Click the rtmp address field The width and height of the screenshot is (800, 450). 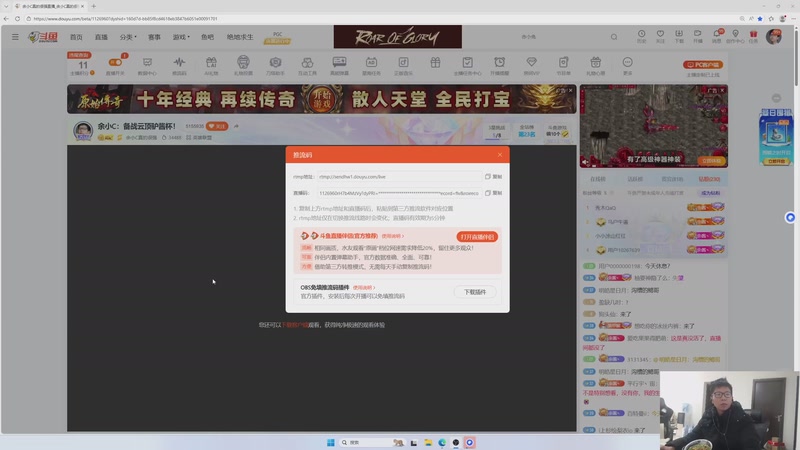399,177
